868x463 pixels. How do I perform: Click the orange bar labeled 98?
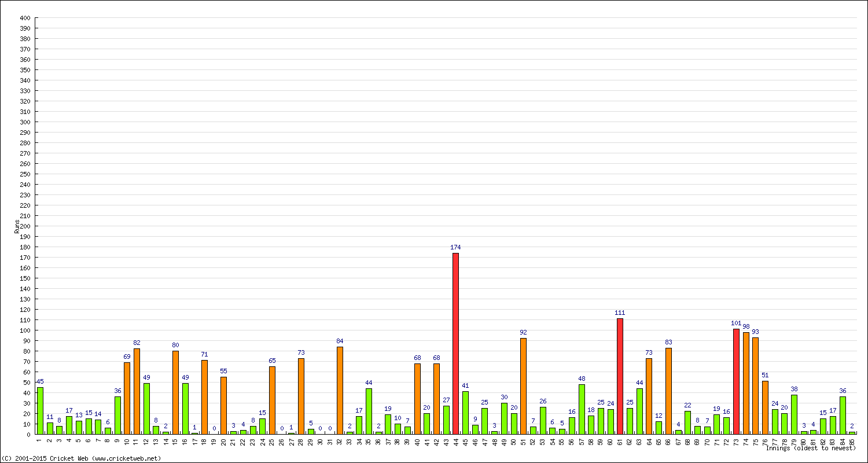(x=746, y=383)
